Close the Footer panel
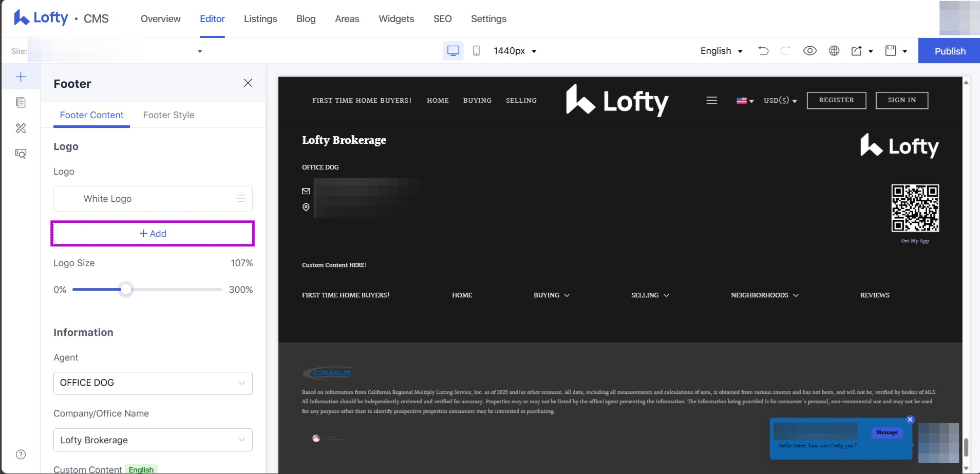The width and height of the screenshot is (980, 474). coord(248,83)
